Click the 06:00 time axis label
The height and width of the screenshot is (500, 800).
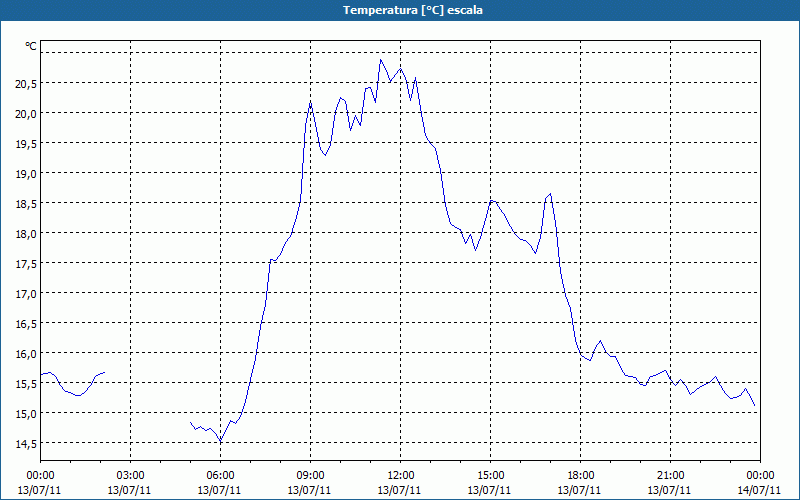pos(220,476)
